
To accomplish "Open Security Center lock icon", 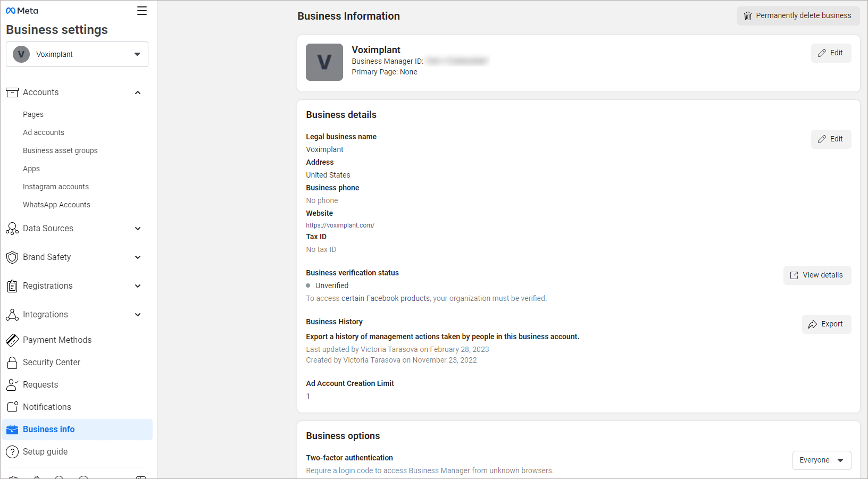I will point(12,363).
